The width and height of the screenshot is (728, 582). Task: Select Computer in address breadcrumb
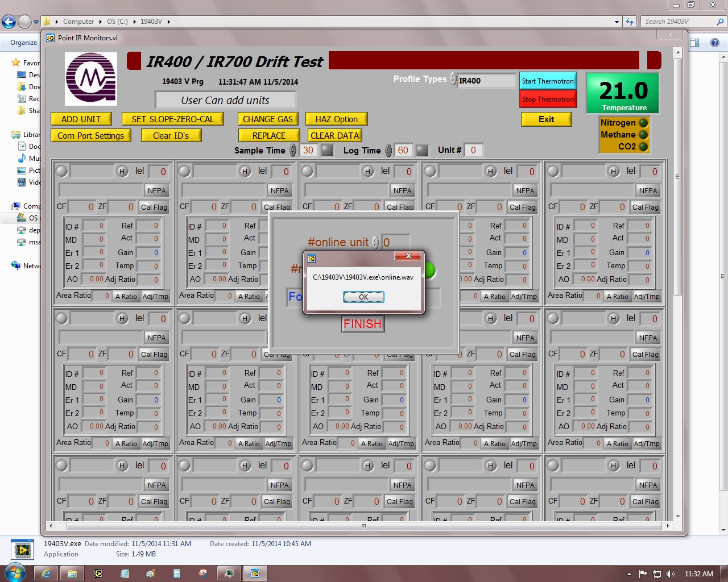[78, 22]
